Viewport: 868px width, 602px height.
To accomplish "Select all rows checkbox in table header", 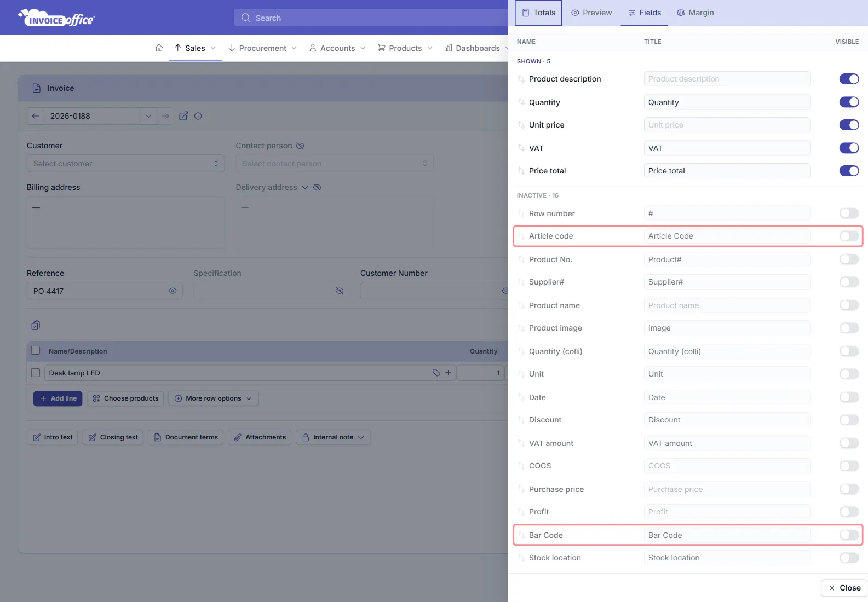I will [x=36, y=351].
